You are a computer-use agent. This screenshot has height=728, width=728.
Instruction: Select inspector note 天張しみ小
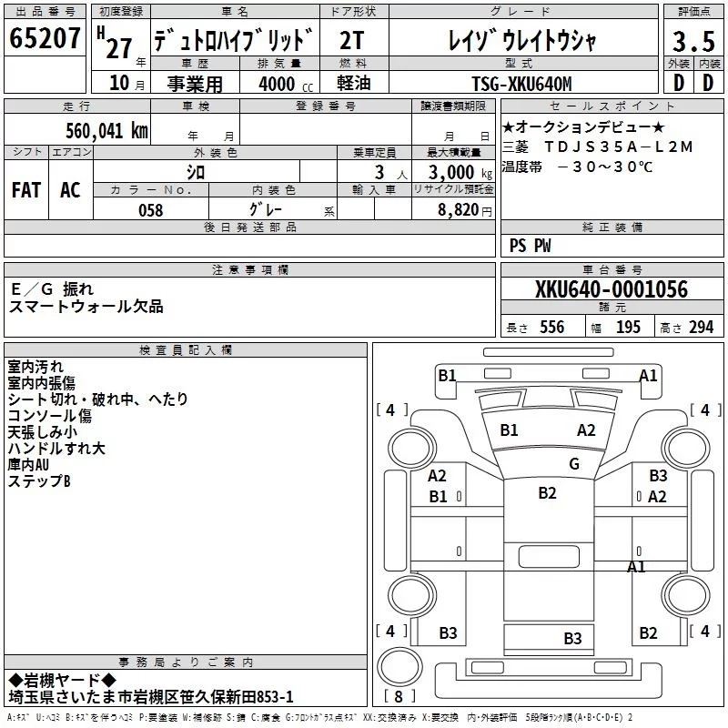point(42,431)
